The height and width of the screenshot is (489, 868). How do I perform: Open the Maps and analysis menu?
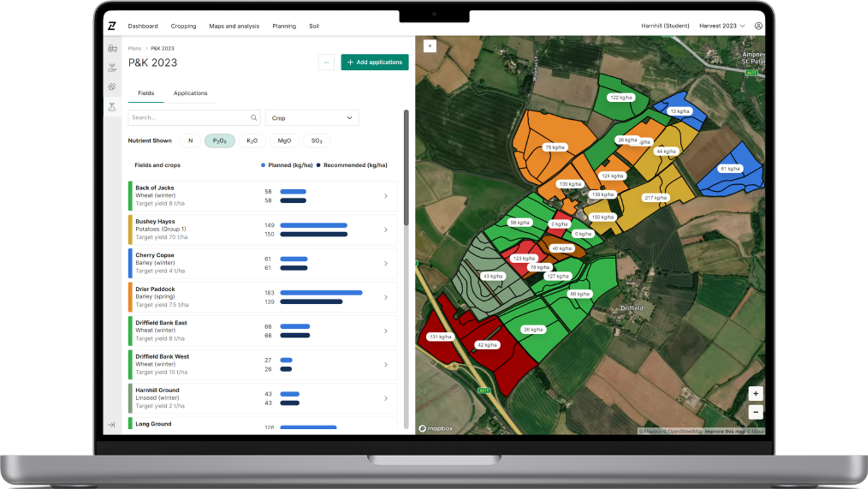(x=234, y=26)
